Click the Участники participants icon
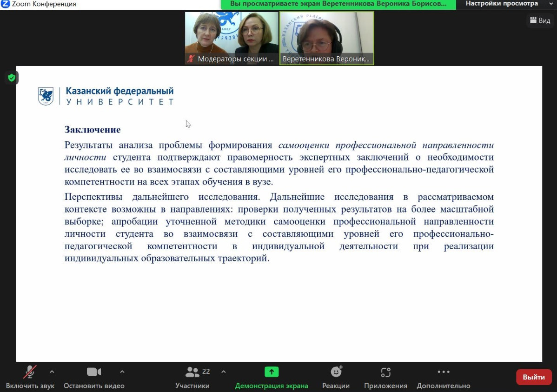Screen dimensions: 557x392 coord(192,372)
